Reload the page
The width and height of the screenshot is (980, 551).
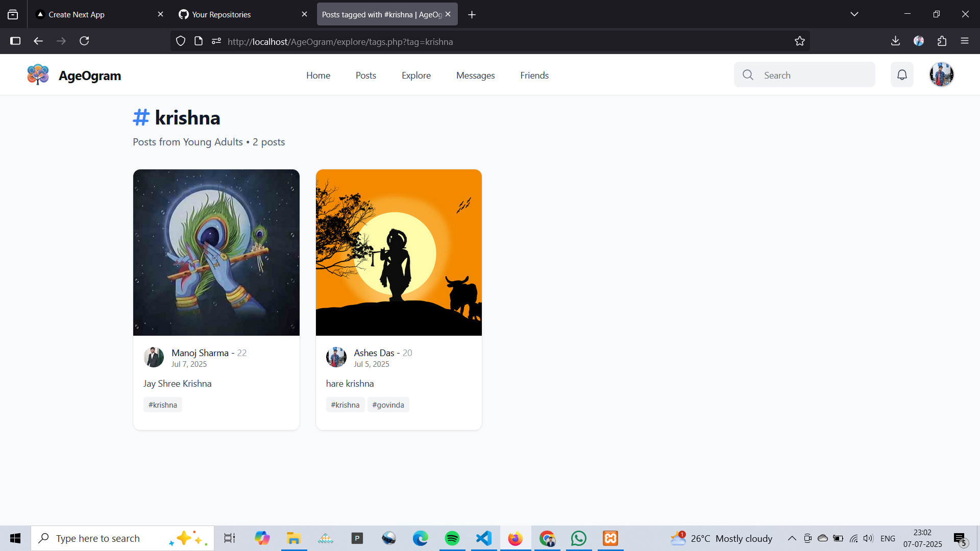click(x=84, y=41)
